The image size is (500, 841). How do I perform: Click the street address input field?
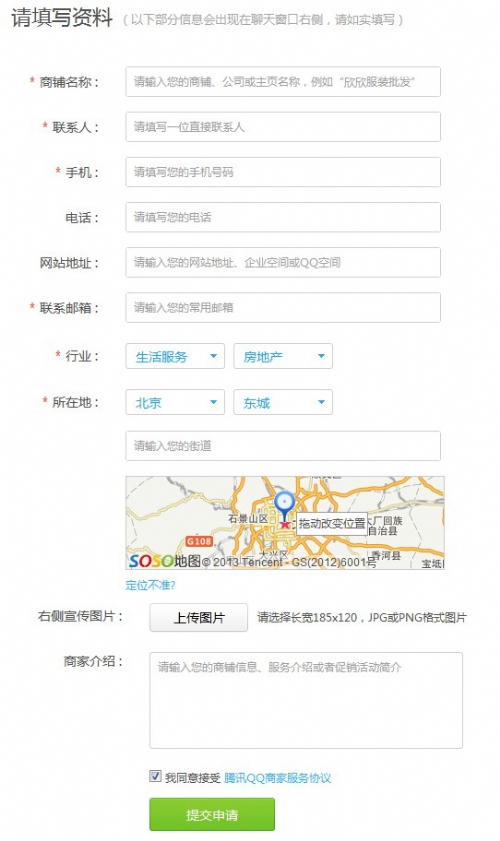click(x=283, y=446)
